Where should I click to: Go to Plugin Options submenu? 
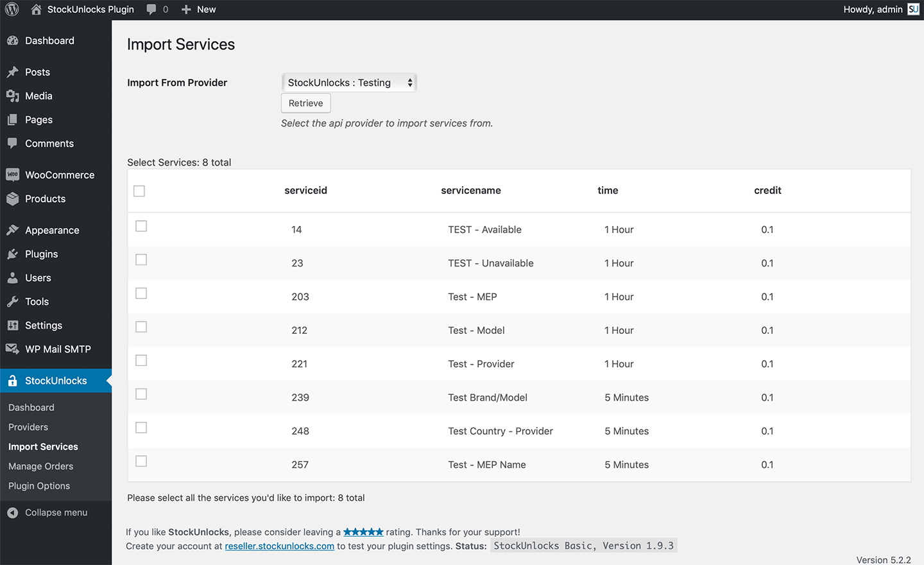point(39,486)
